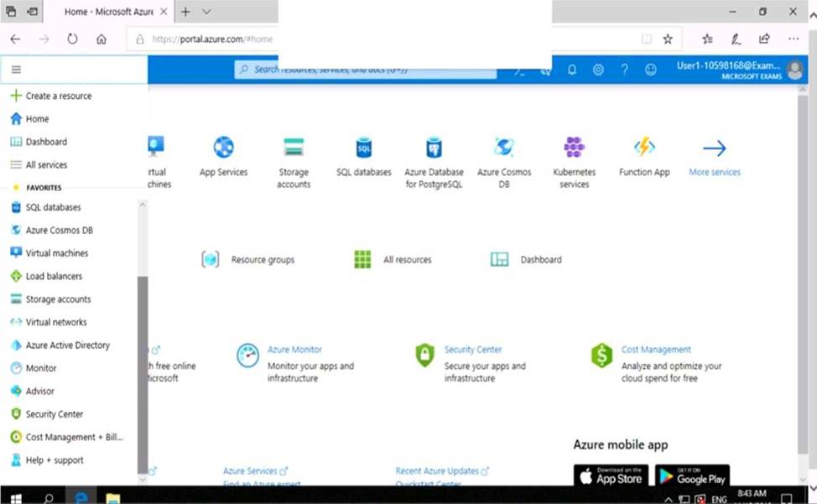Open Azure Database for PostgreSQL icon

pos(434,148)
